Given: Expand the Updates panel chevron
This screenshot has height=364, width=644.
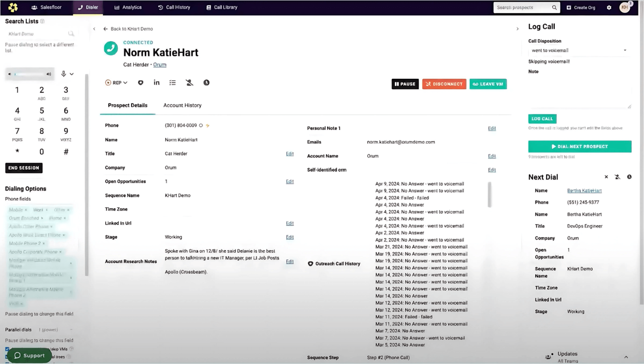Looking at the screenshot, I should (x=626, y=357).
